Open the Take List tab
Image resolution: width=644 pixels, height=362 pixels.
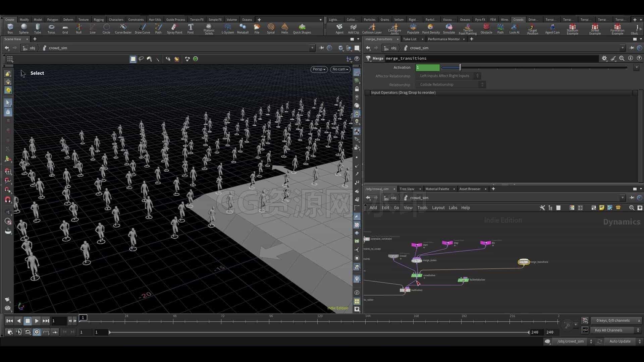[410, 39]
